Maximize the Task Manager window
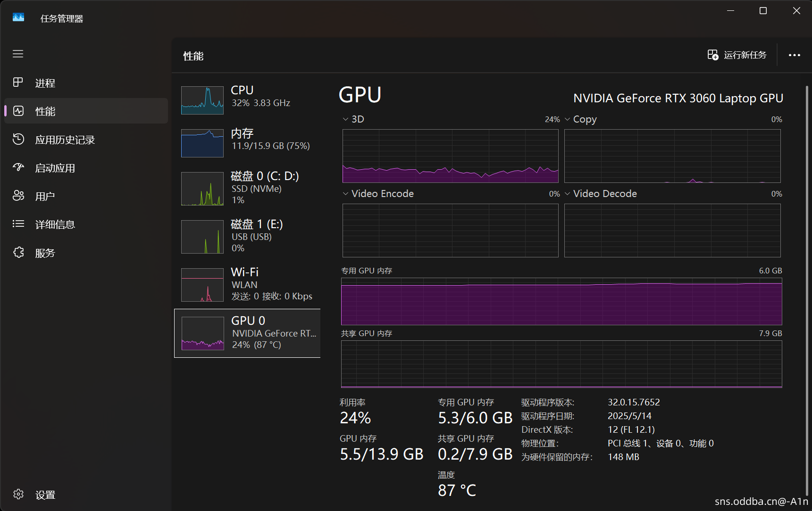 [763, 11]
